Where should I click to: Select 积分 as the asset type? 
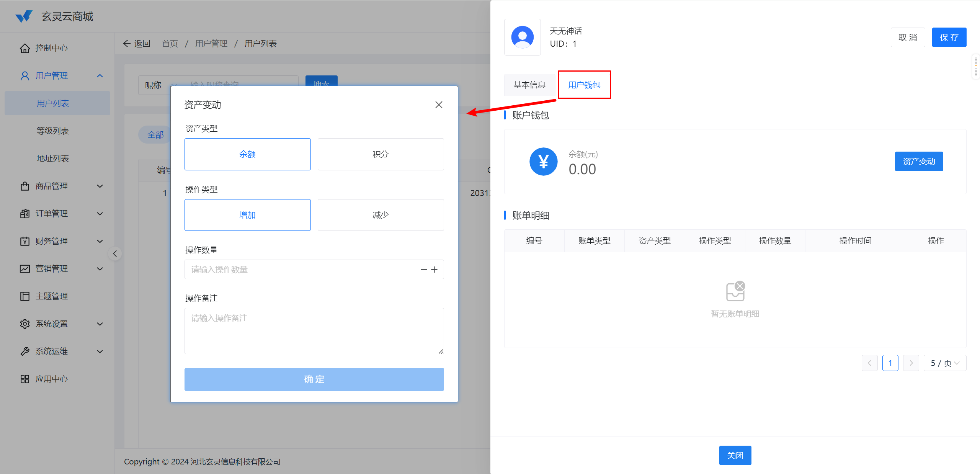pyautogui.click(x=381, y=154)
